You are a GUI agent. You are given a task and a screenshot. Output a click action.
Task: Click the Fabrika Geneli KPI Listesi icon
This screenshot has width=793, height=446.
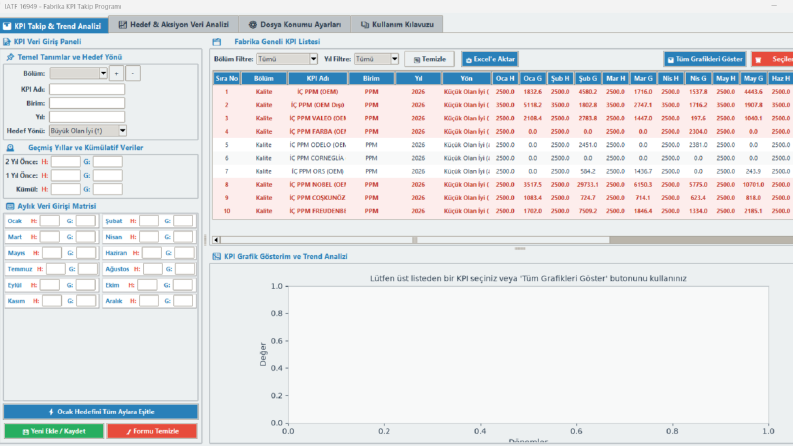217,42
